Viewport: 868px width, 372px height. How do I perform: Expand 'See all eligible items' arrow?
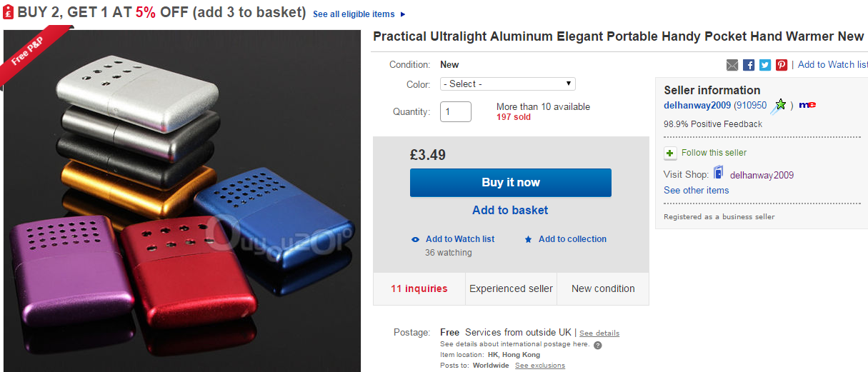click(403, 14)
